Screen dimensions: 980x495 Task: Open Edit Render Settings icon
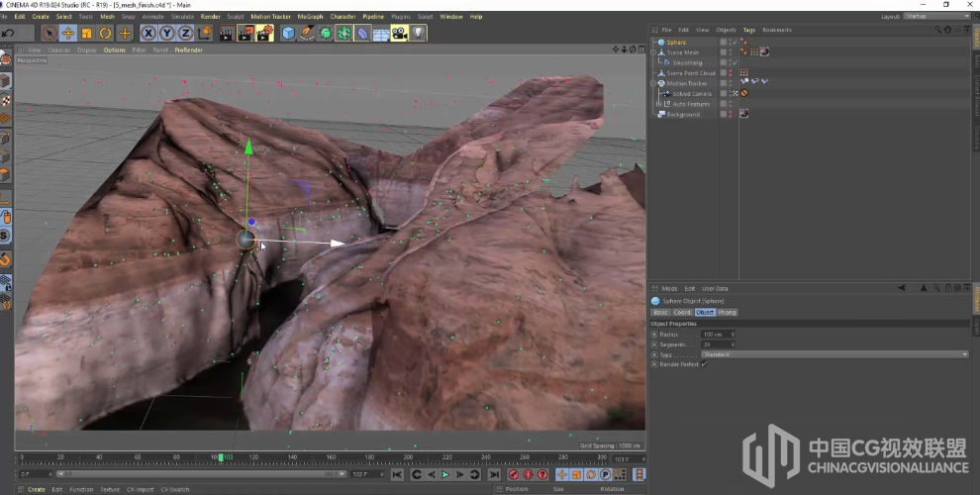(x=265, y=33)
